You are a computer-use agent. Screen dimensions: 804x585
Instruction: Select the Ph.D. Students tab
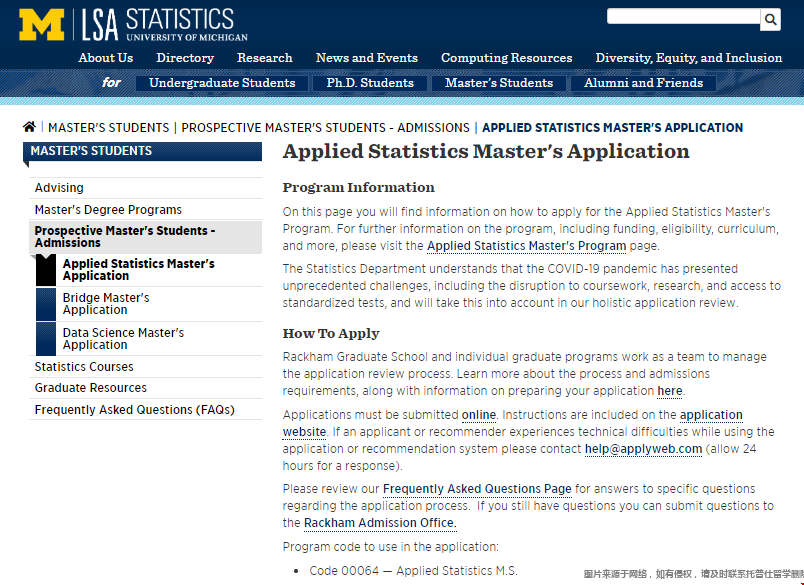(x=370, y=83)
